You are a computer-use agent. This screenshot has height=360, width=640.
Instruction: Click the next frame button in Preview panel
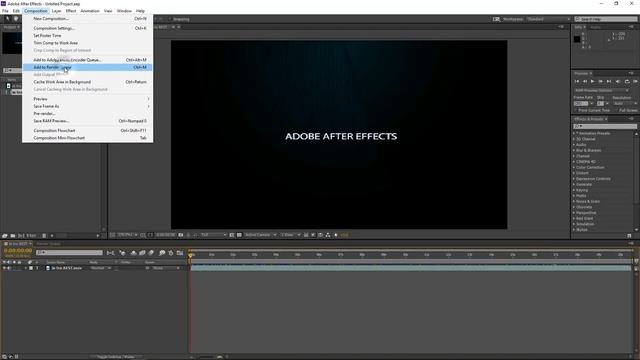point(600,82)
